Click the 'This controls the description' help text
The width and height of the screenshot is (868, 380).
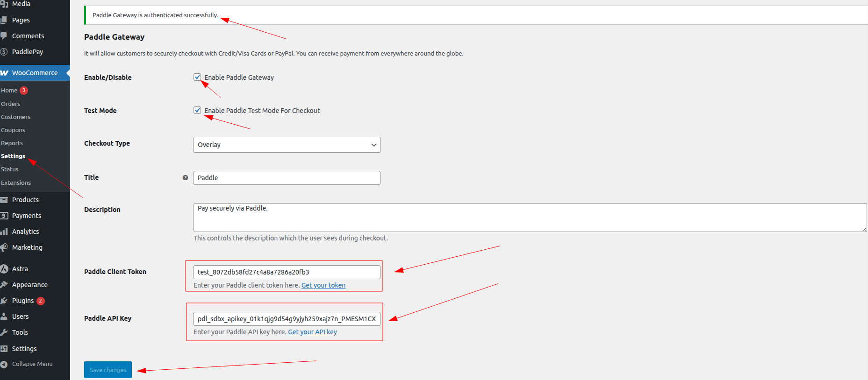pyautogui.click(x=291, y=238)
